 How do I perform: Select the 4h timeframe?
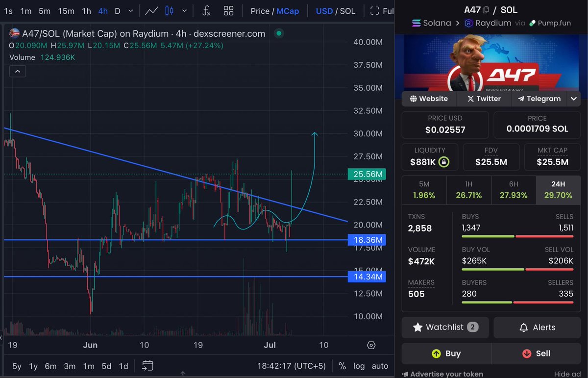click(102, 11)
